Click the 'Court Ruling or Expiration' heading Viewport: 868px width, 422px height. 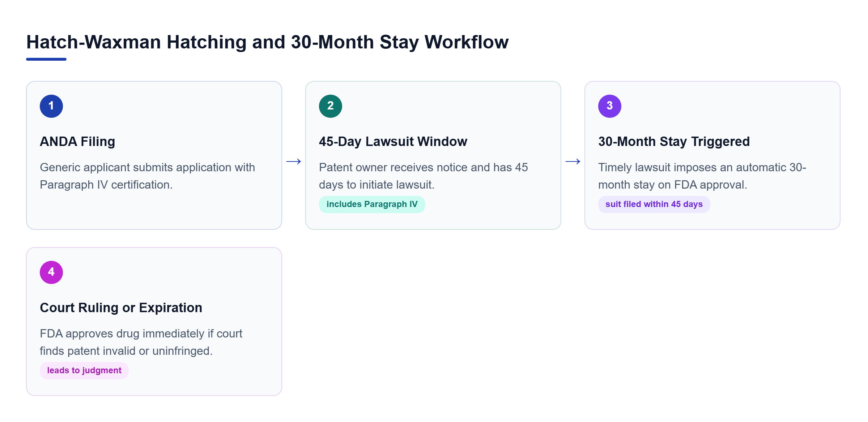tap(121, 308)
